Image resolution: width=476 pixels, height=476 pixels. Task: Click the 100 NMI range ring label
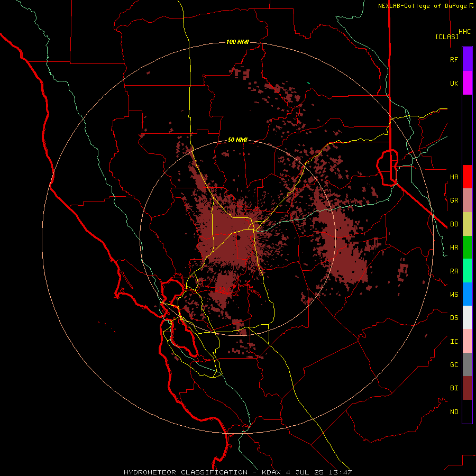point(237,42)
